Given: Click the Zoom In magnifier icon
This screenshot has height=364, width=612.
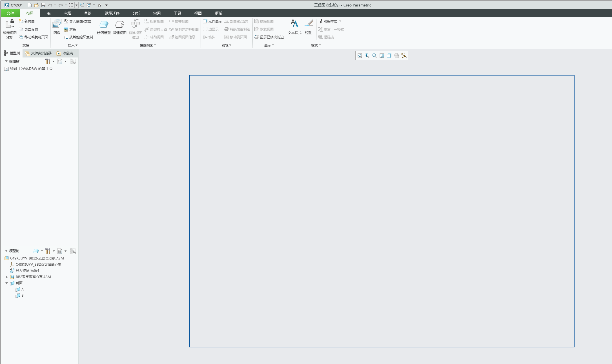Looking at the screenshot, I should tap(367, 56).
